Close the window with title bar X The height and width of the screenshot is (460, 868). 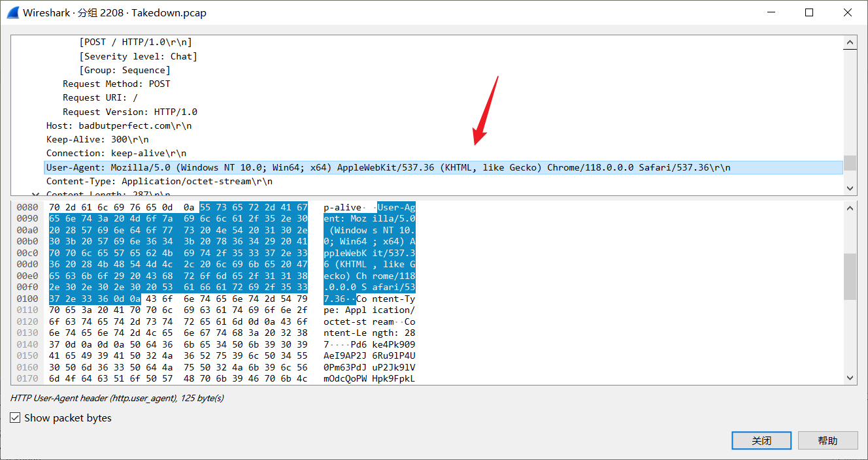(x=848, y=12)
